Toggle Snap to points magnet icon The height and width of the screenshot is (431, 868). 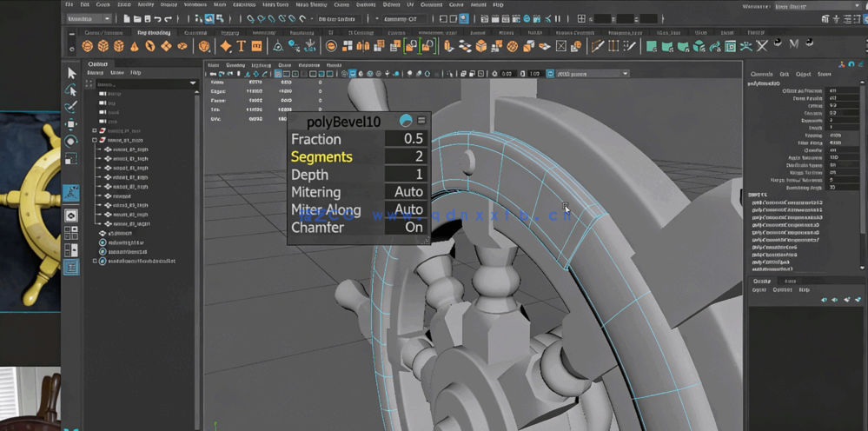pos(272,19)
